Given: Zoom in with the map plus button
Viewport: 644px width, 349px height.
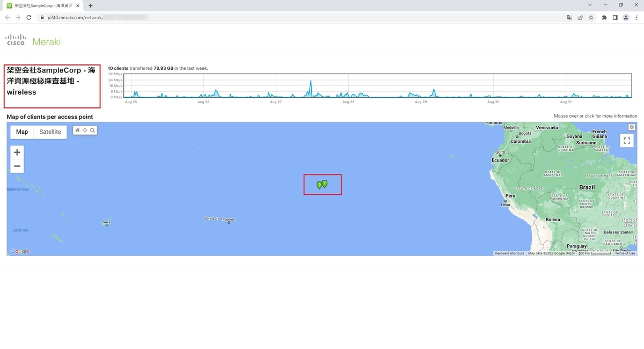Looking at the screenshot, I should tap(17, 152).
